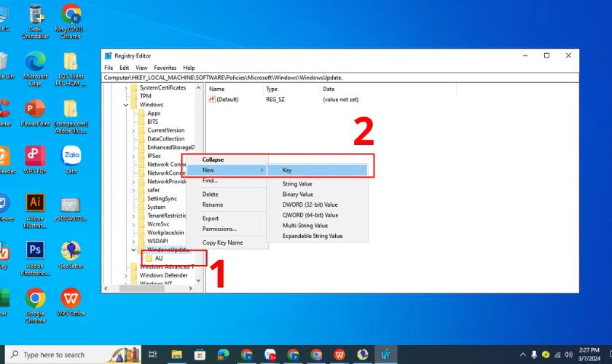Click Export in context menu
The image size is (612, 364).
pos(227,218)
